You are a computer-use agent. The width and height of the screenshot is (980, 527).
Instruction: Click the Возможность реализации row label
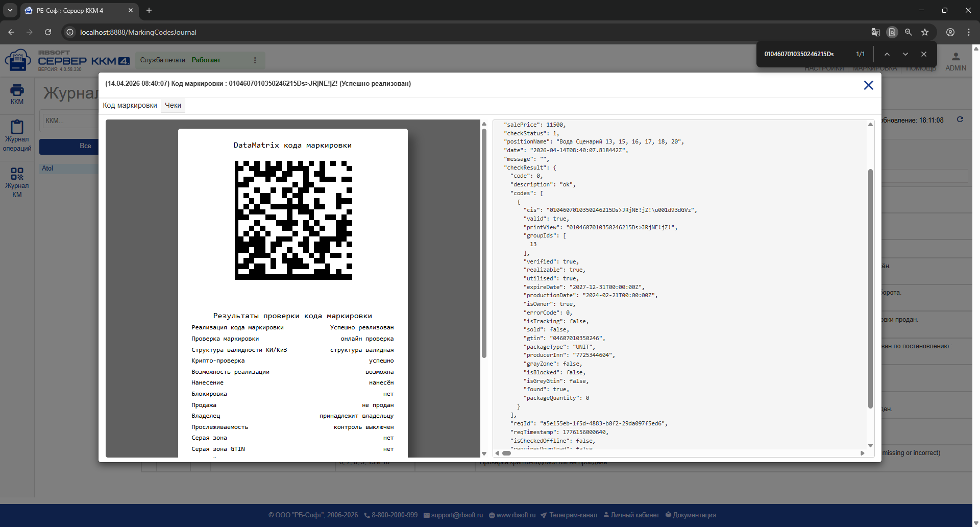[x=230, y=372]
